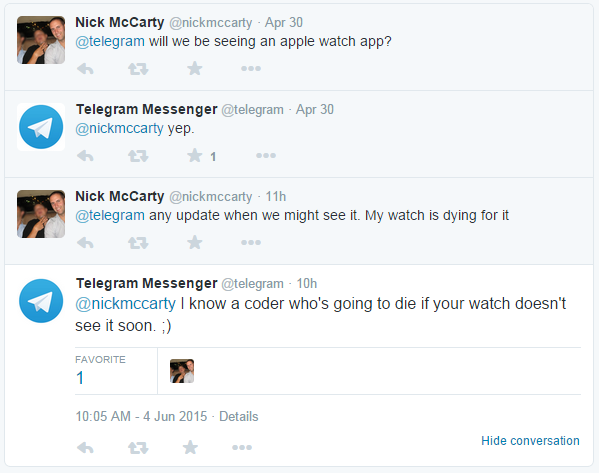Screen dimensions: 599x473
Task: Open more options on 'I know a coder' tweet
Action: tap(242, 447)
